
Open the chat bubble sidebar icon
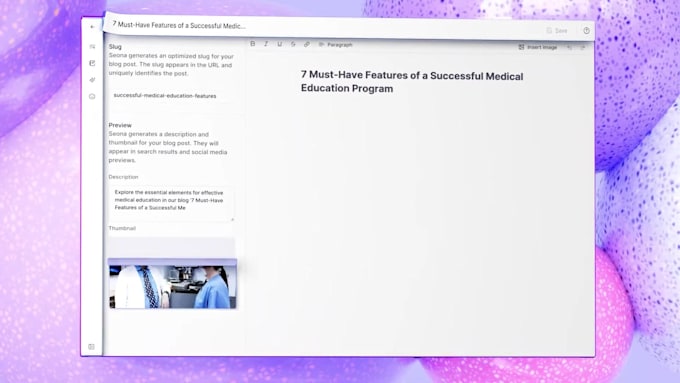point(92,96)
